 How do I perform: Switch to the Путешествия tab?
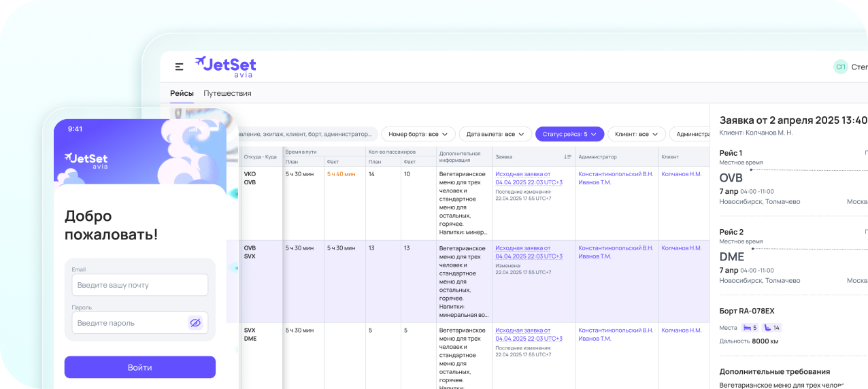tap(227, 93)
